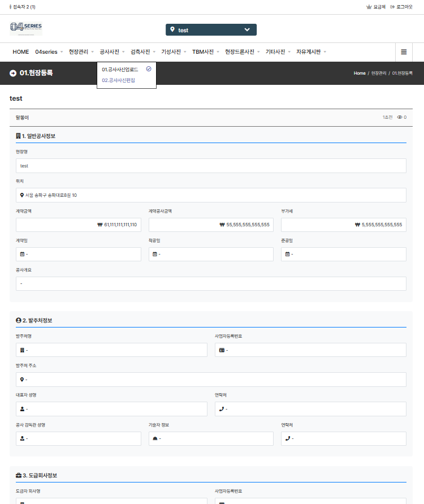Click the 55,555,555,555,555 amount

pos(248,225)
